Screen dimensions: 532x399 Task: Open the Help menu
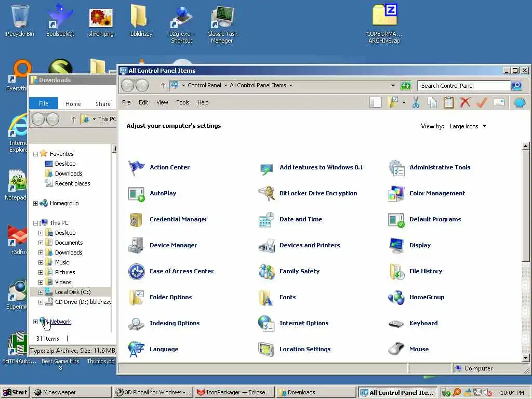203,102
